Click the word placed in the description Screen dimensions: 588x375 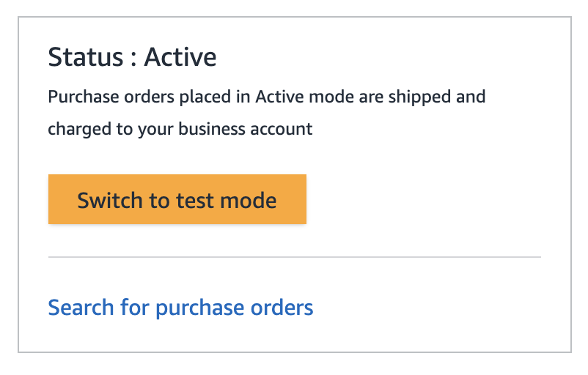(x=205, y=97)
